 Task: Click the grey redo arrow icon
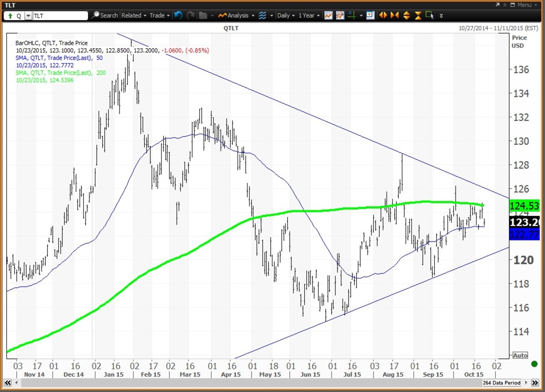191,15
